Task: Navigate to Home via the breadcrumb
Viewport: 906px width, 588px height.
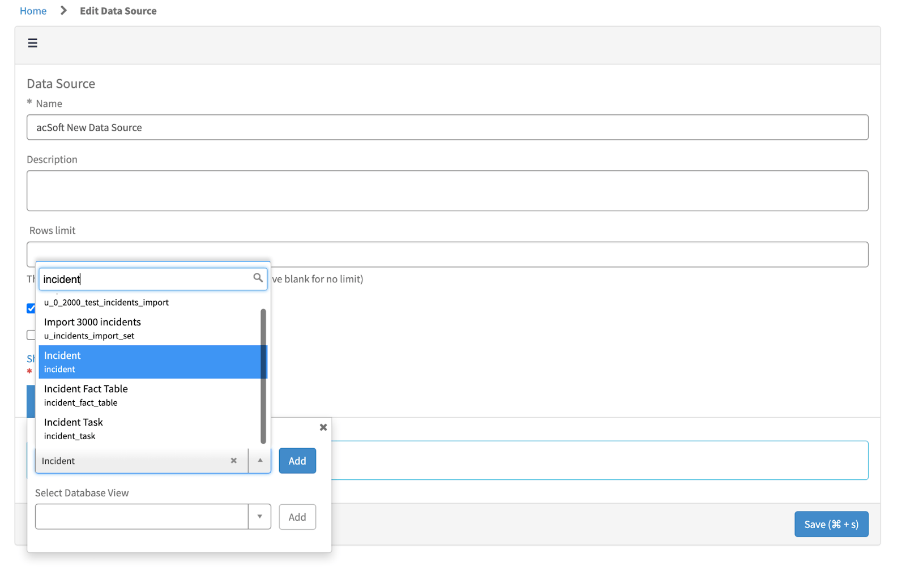Action: coord(33,10)
